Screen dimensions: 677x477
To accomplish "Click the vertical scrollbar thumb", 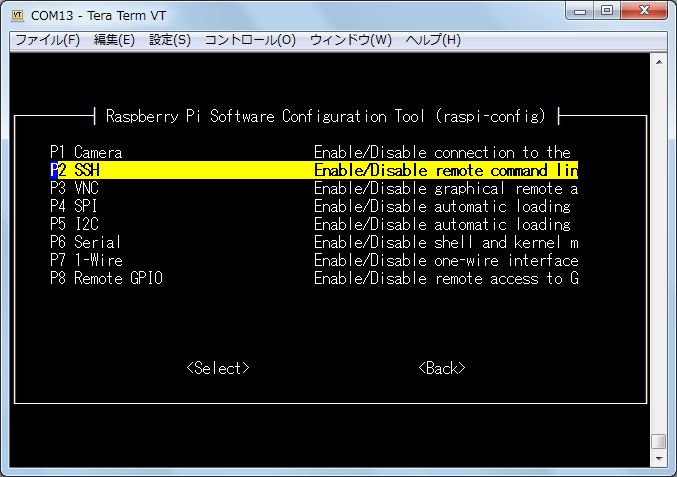I will coord(659,442).
